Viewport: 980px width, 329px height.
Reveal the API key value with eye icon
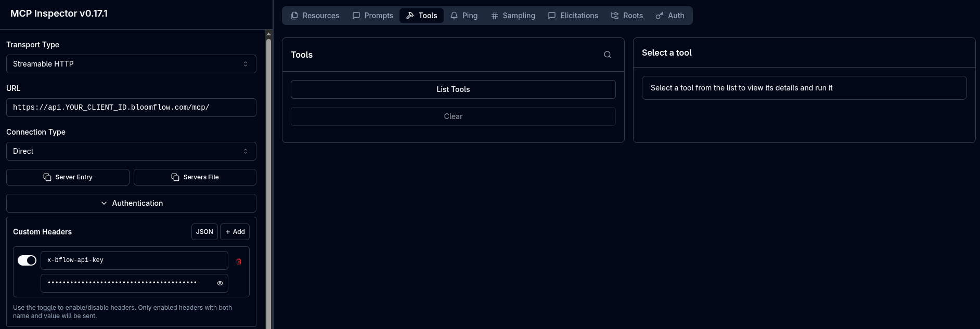click(x=220, y=283)
